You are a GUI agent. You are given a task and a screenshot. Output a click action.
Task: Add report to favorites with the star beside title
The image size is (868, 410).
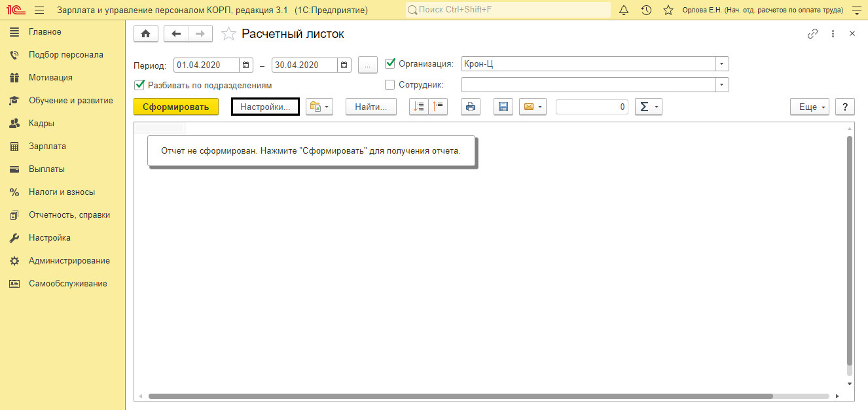point(228,34)
